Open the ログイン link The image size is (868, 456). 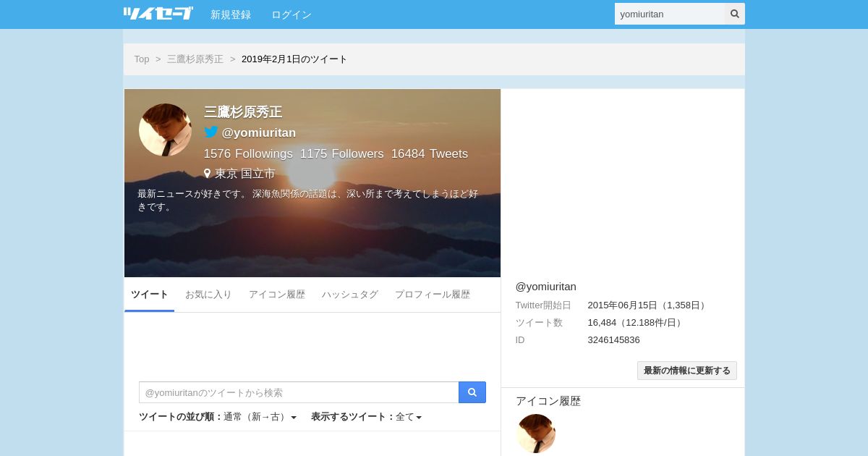292,14
